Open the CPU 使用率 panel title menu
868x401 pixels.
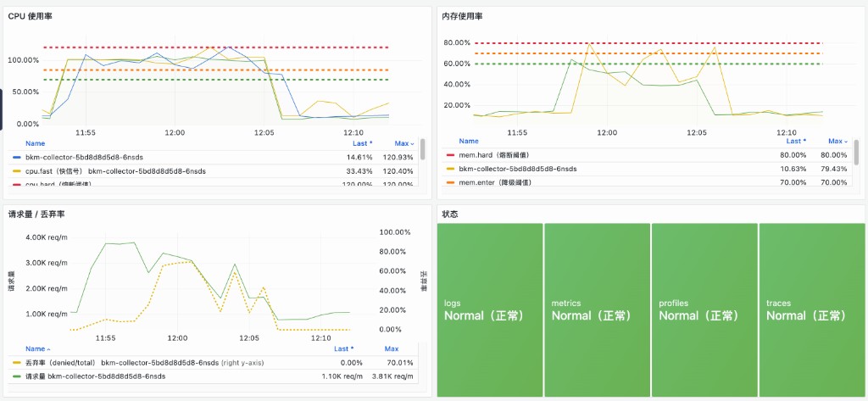pyautogui.click(x=30, y=17)
